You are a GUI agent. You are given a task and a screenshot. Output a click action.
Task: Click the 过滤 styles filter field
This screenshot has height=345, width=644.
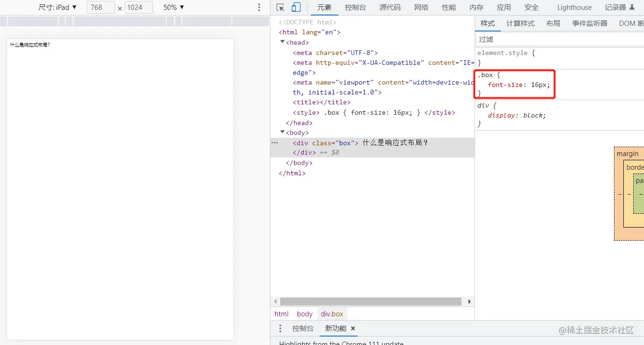tap(560, 39)
